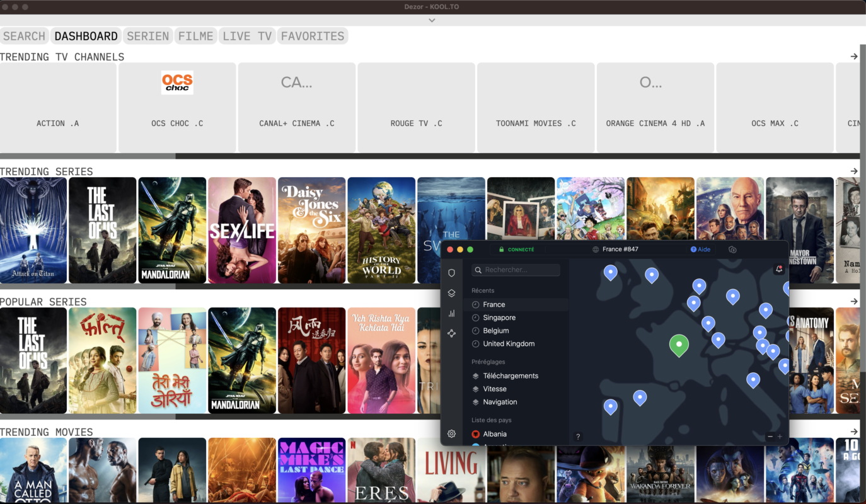Screen dimensions: 866x504
Task: Open VPN settings gear icon
Action: [x=451, y=433]
